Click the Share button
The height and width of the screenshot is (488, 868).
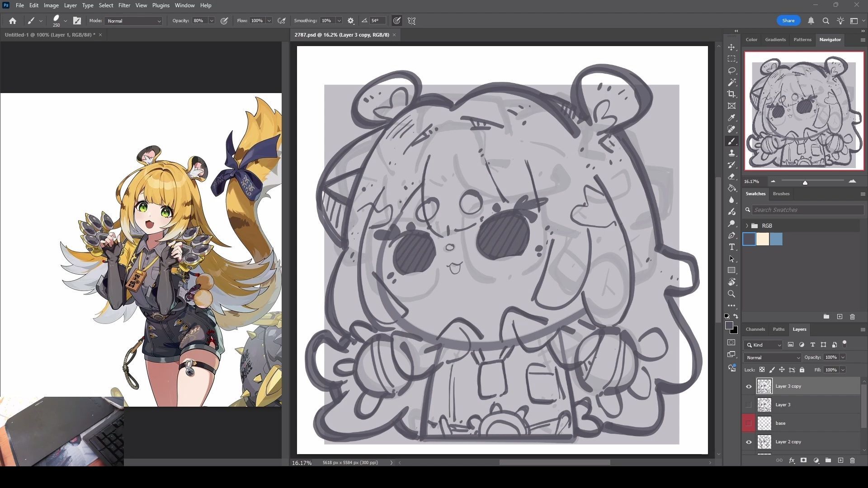tap(788, 21)
